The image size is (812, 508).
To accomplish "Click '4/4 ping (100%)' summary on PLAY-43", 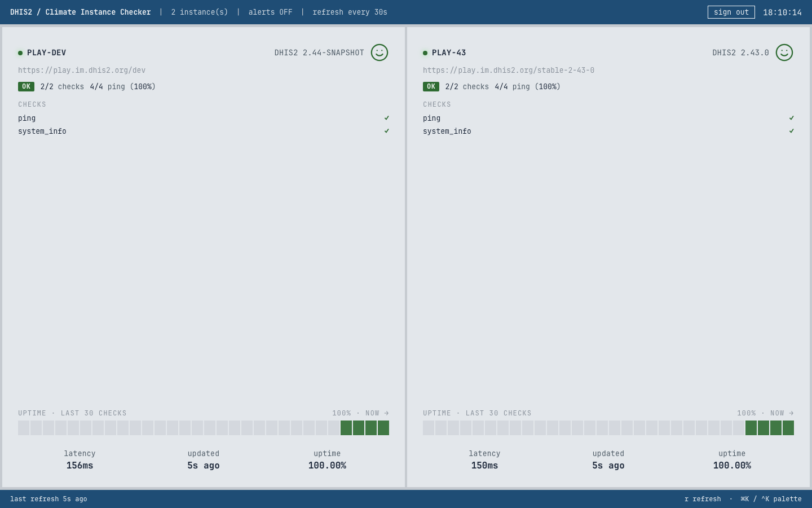I will tap(528, 86).
